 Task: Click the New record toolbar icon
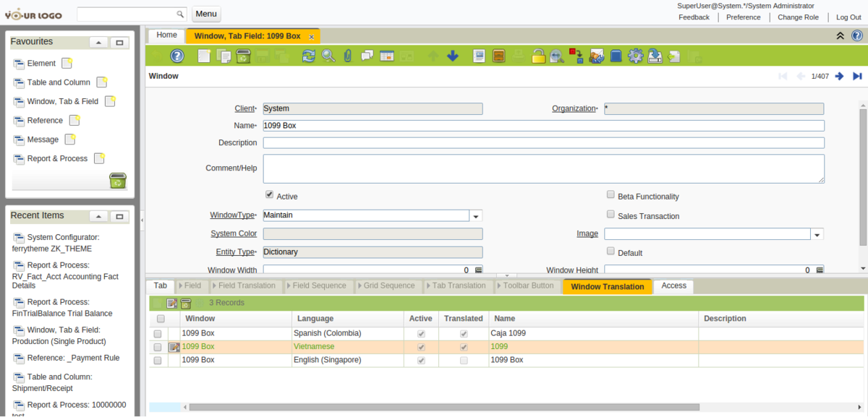coord(205,56)
